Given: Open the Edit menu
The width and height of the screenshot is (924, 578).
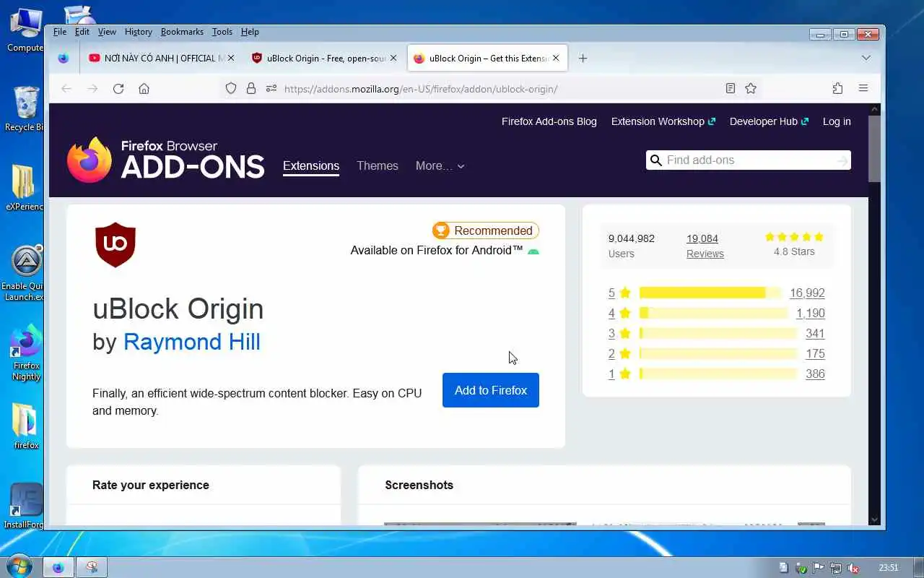Looking at the screenshot, I should (x=82, y=32).
